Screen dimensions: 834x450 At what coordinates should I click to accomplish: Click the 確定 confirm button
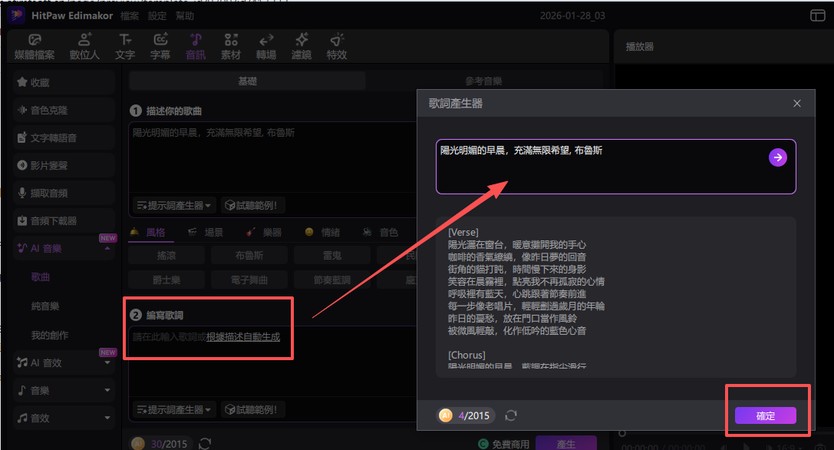[x=765, y=416]
